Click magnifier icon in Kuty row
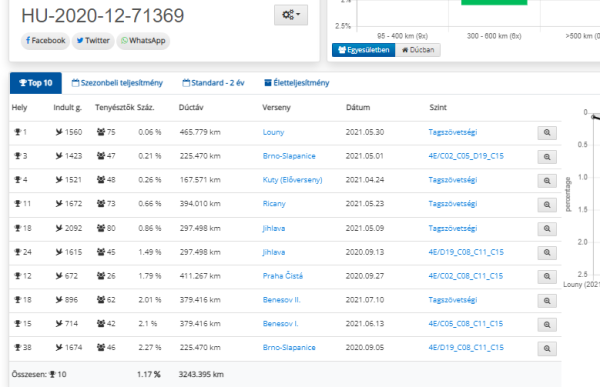The width and height of the screenshot is (600, 387). [547, 181]
